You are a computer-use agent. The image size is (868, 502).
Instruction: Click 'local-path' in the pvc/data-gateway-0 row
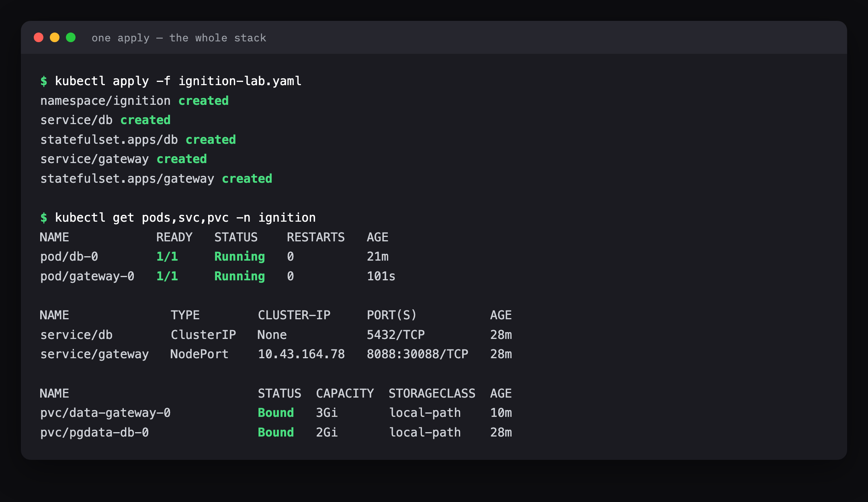425,413
